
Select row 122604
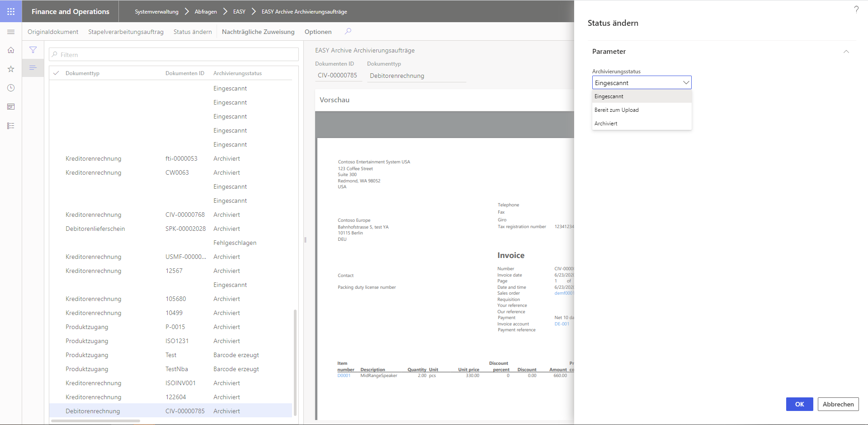point(170,397)
